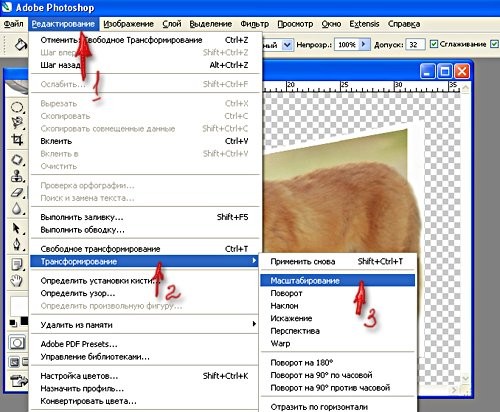Choose Конвертировать цвета...
The height and width of the screenshot is (412, 500).
(x=145, y=401)
